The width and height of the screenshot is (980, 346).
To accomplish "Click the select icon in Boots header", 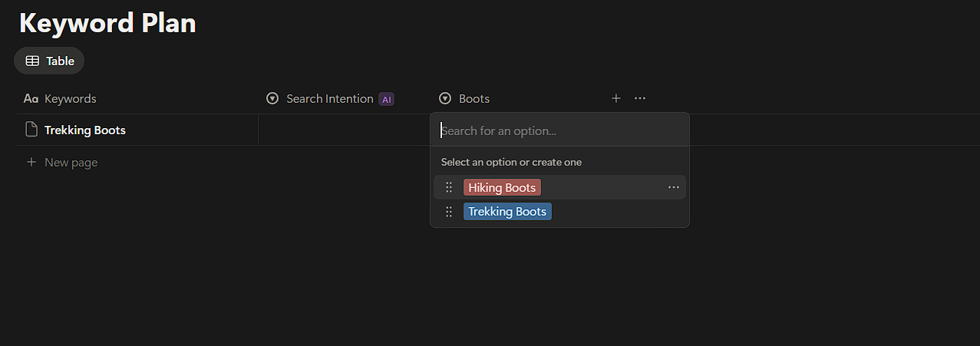I will point(444,99).
